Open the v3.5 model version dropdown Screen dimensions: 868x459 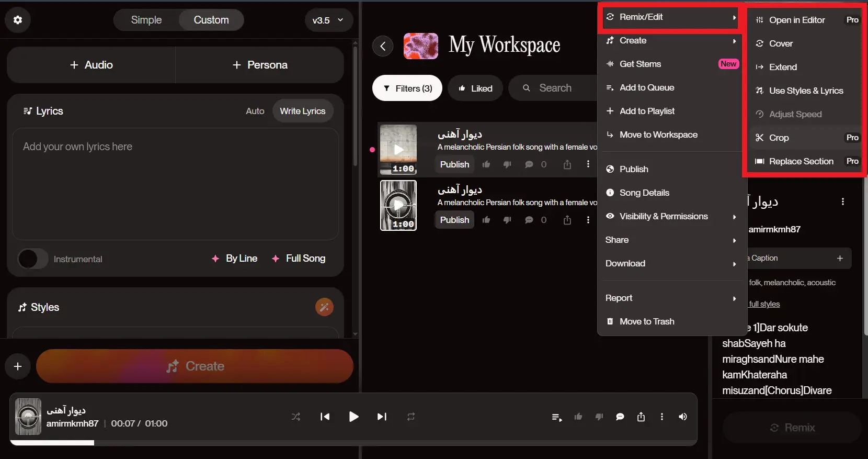(328, 20)
